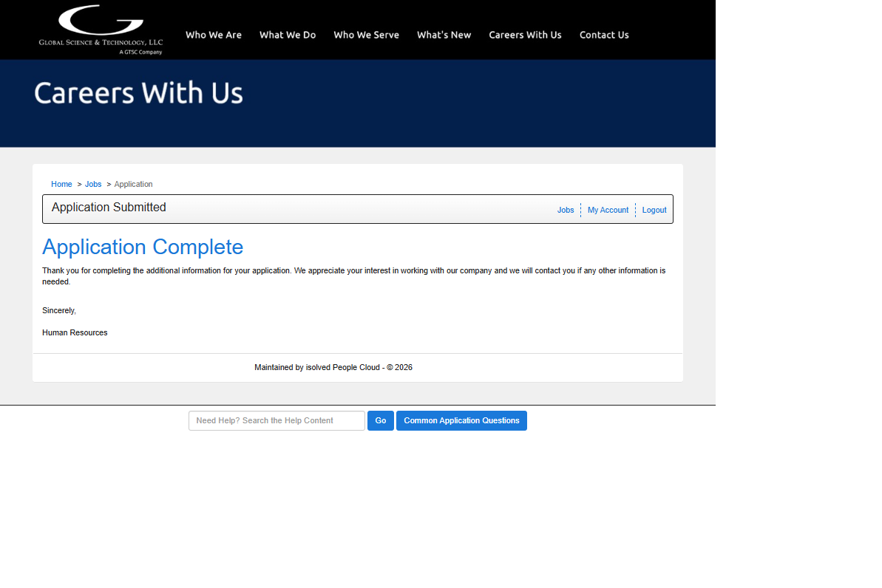The width and height of the screenshot is (882, 588).
Task: Click the Application Submitted header title
Action: (109, 208)
